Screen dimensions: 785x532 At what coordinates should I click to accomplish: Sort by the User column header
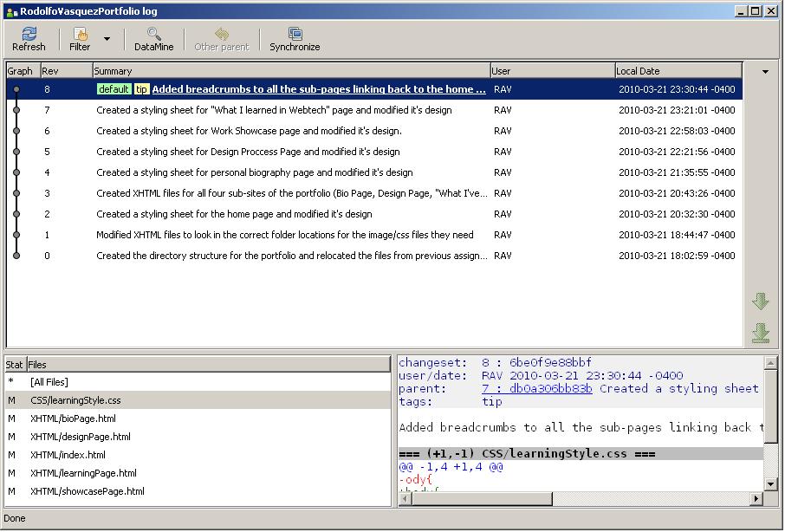point(553,71)
